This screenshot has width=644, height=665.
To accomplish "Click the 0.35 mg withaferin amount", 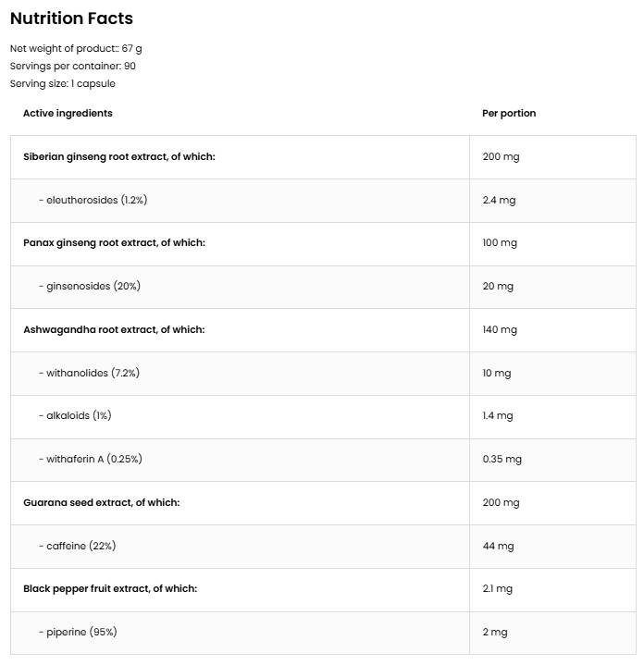I will click(502, 459).
